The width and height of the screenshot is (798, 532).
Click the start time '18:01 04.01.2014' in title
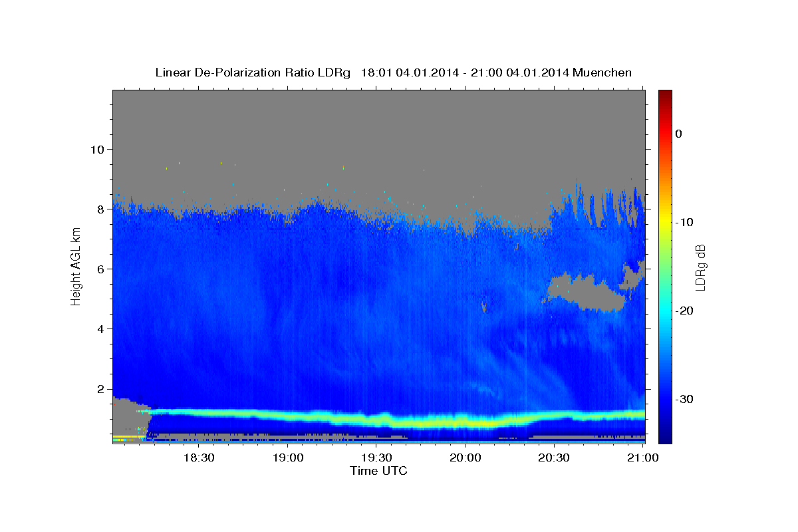409,72
